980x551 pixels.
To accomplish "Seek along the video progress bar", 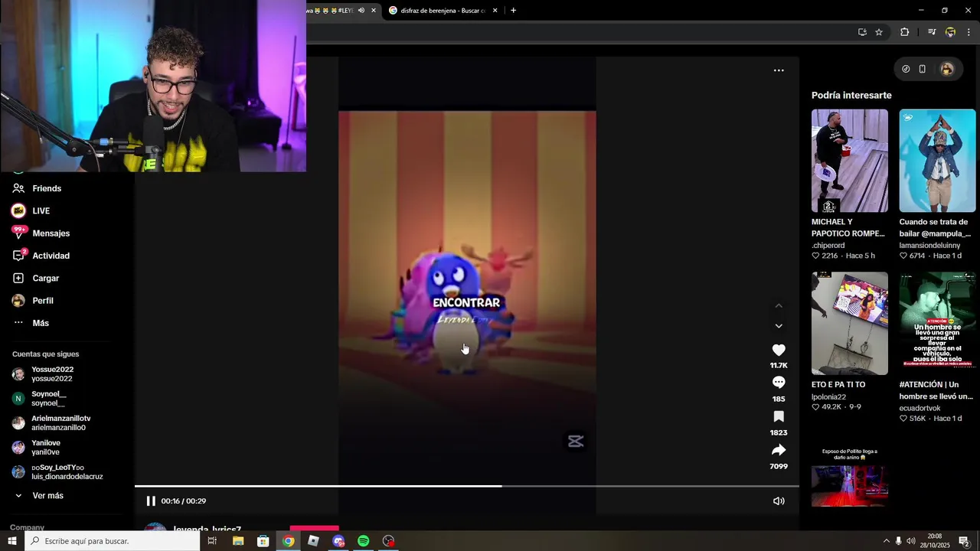I will point(467,486).
